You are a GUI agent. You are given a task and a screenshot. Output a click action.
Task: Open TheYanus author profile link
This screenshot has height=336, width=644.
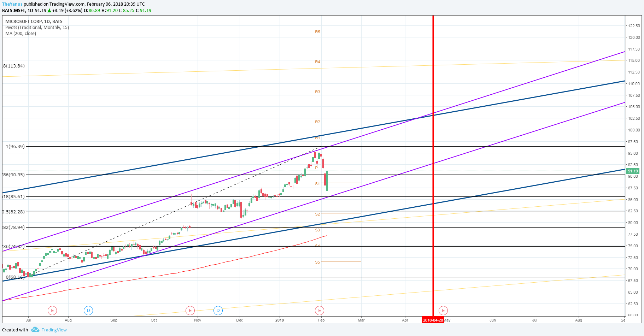(12, 4)
